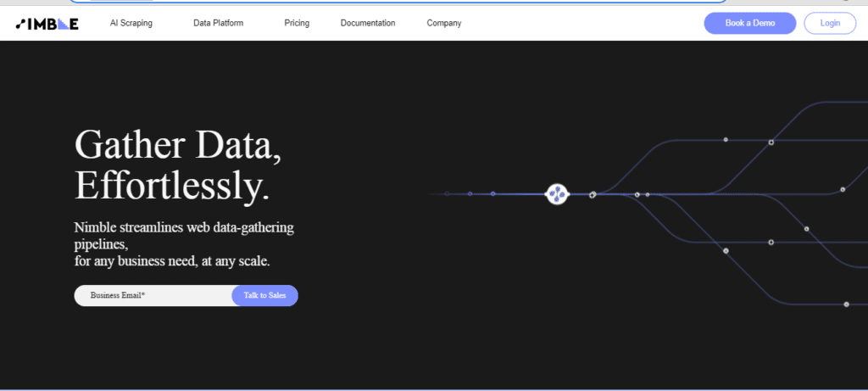
Task: Click the faint hollow dot at the pipeline's far-left start
Action: (447, 194)
